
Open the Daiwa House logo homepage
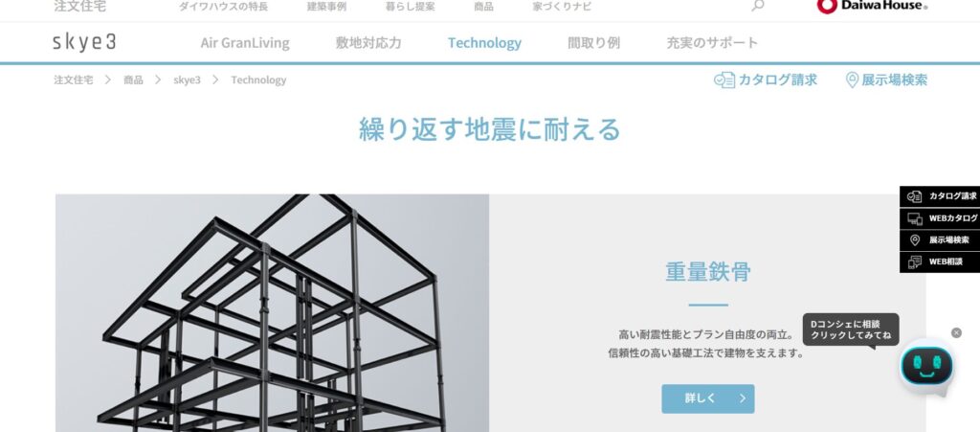873,7
